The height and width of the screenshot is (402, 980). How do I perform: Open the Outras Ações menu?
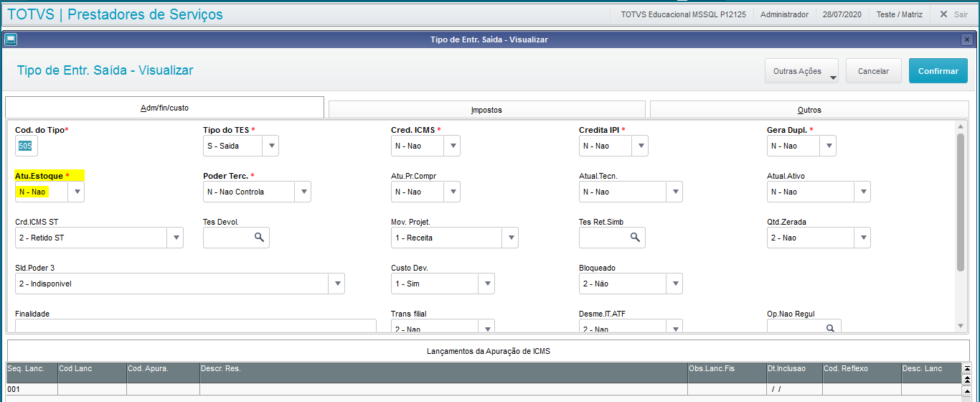pyautogui.click(x=802, y=71)
